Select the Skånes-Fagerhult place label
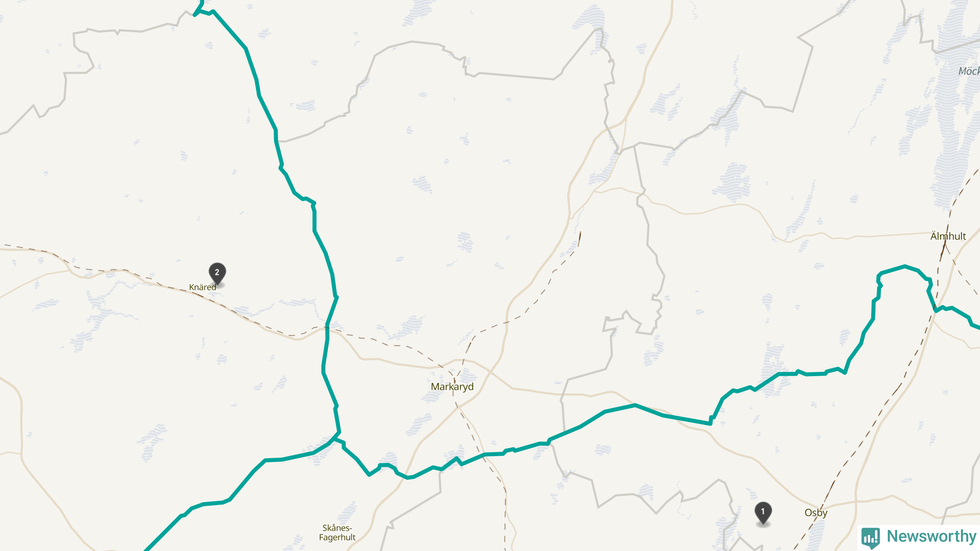 337,533
